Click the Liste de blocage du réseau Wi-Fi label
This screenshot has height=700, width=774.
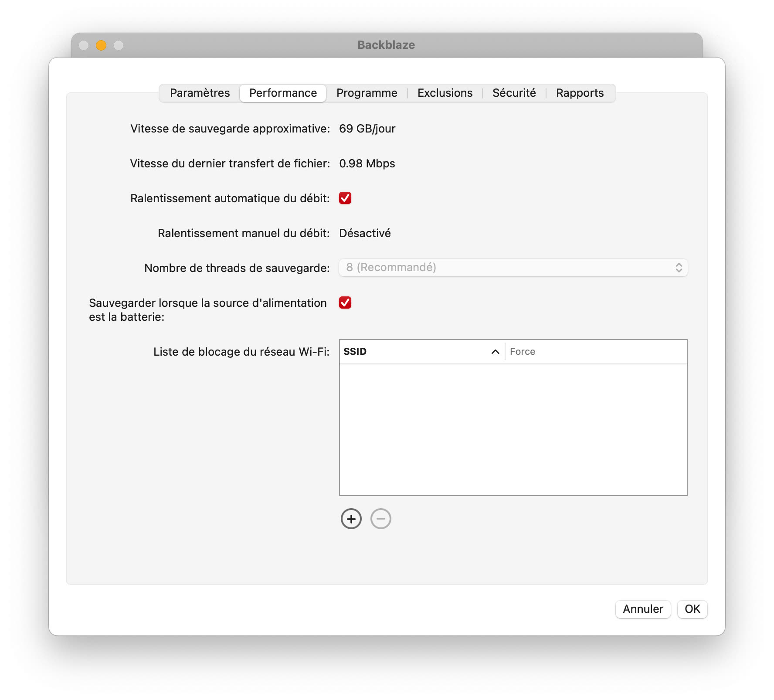(x=241, y=352)
